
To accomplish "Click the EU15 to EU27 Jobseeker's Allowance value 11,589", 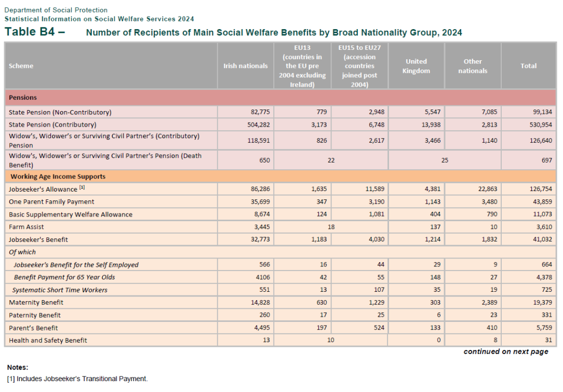I will pyautogui.click(x=375, y=189).
